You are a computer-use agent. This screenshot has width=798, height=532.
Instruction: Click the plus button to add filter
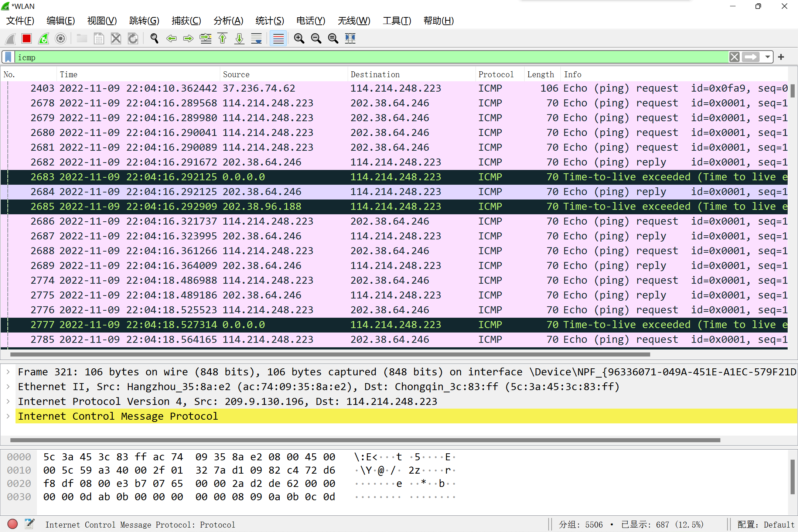781,57
